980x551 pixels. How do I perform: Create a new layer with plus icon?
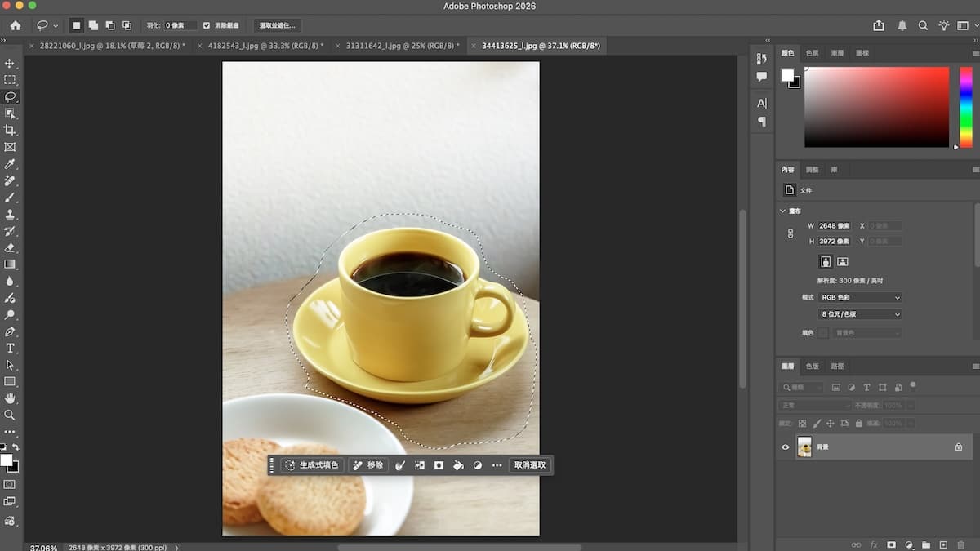point(943,544)
